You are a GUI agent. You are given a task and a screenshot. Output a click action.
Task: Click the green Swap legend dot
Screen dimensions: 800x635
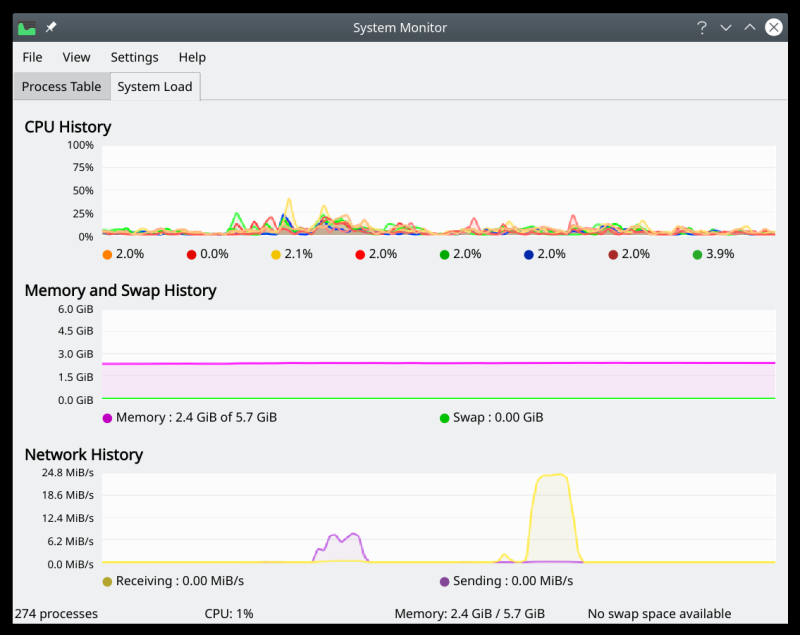[x=444, y=418]
